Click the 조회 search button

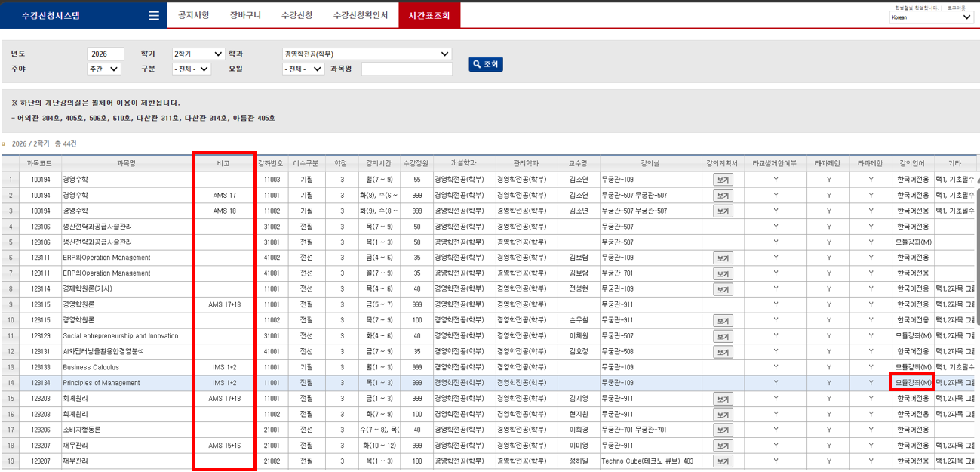(x=486, y=64)
